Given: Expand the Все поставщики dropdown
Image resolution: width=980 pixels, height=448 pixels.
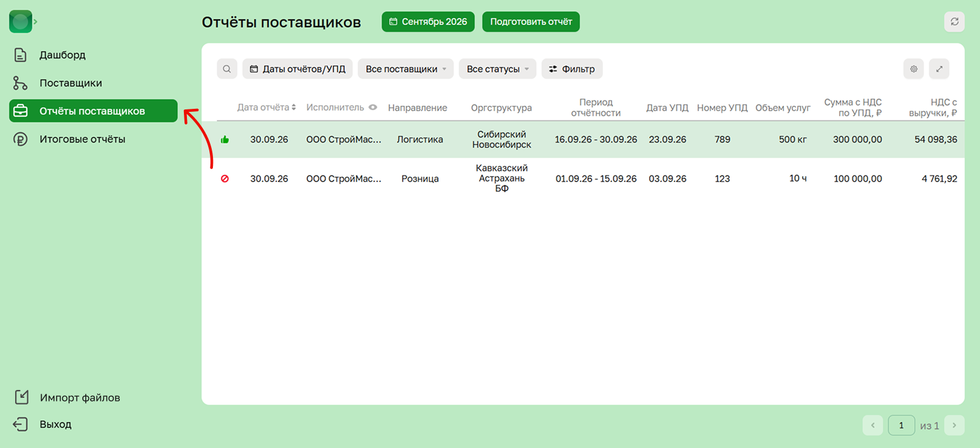Looking at the screenshot, I should coord(406,69).
